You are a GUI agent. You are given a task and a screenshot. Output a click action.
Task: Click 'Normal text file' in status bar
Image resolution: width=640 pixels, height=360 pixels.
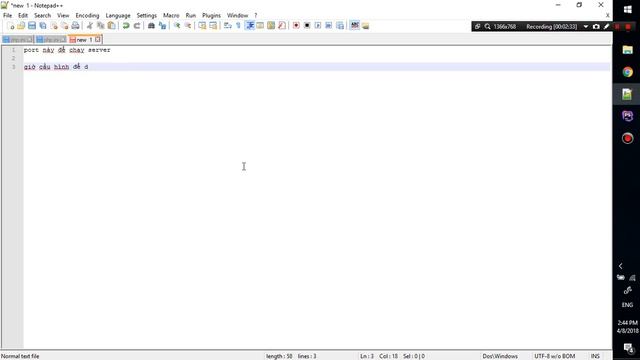(x=20, y=356)
